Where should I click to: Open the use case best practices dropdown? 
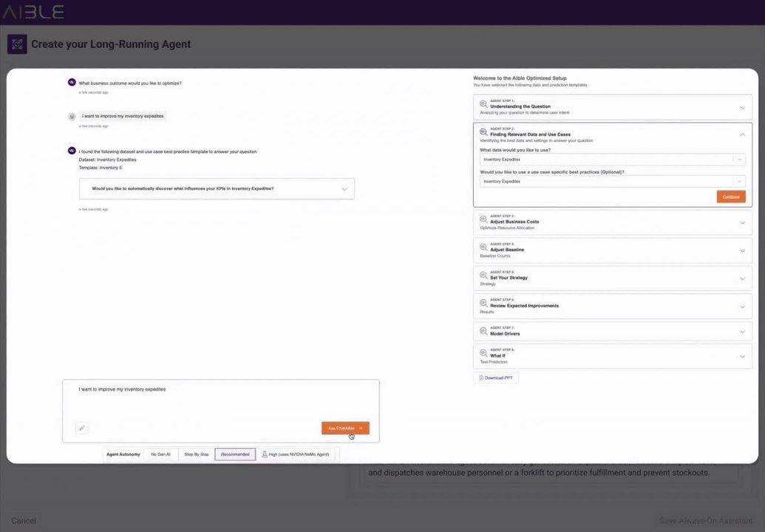click(x=612, y=181)
